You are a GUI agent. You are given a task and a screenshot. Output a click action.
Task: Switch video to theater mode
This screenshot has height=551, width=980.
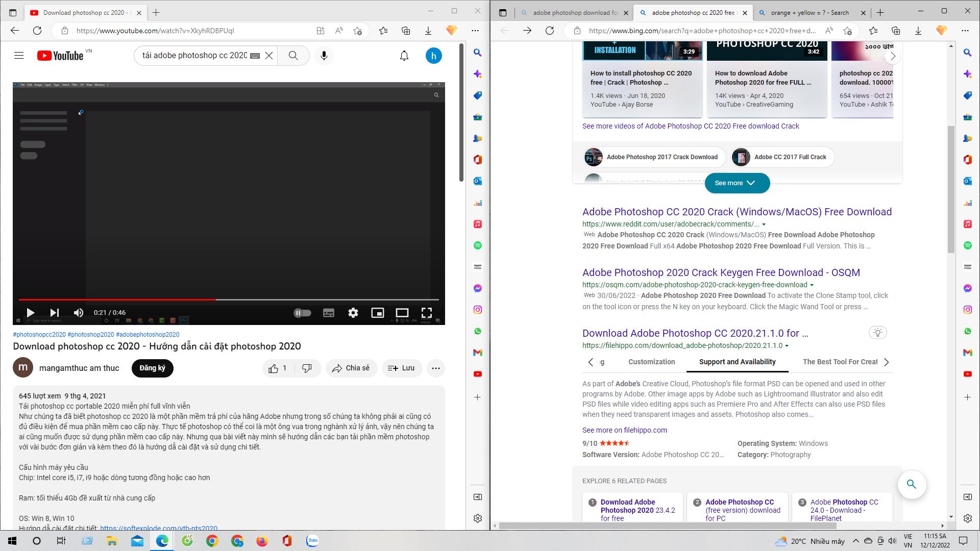click(x=402, y=313)
